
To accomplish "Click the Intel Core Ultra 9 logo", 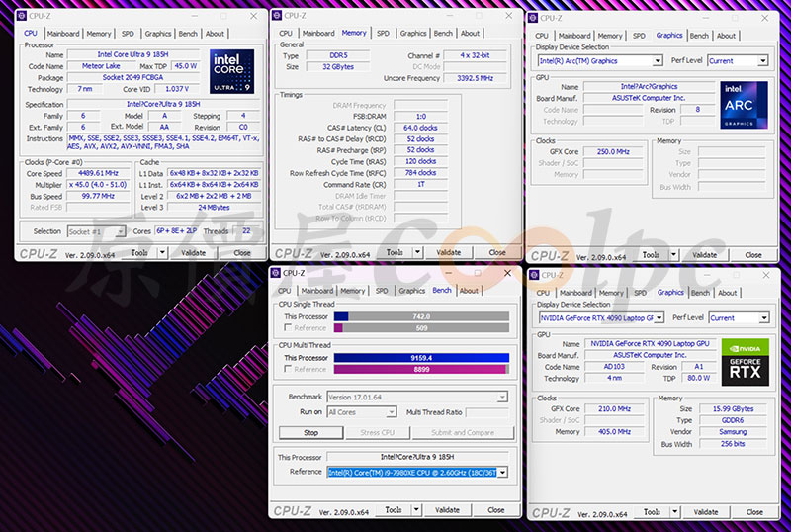I will pyautogui.click(x=231, y=71).
